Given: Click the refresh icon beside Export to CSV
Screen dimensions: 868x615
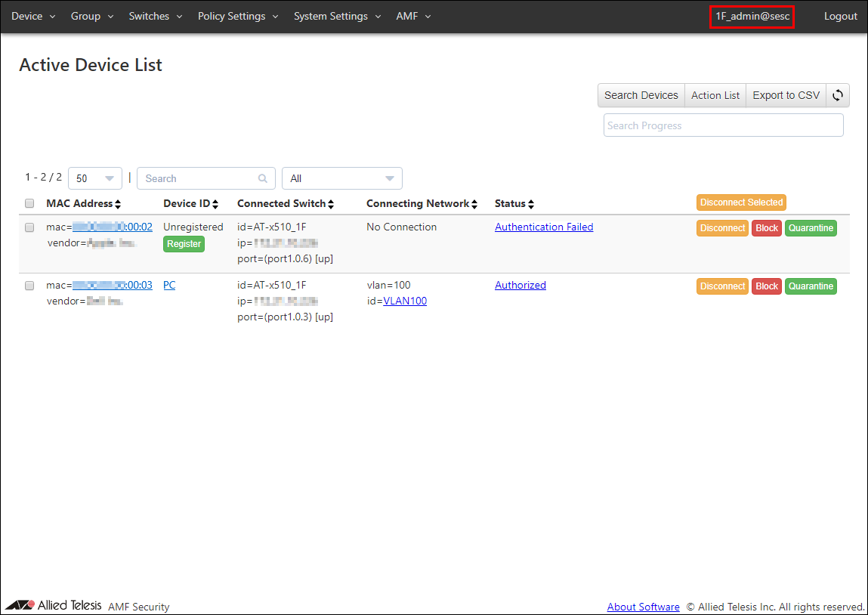Looking at the screenshot, I should (837, 95).
